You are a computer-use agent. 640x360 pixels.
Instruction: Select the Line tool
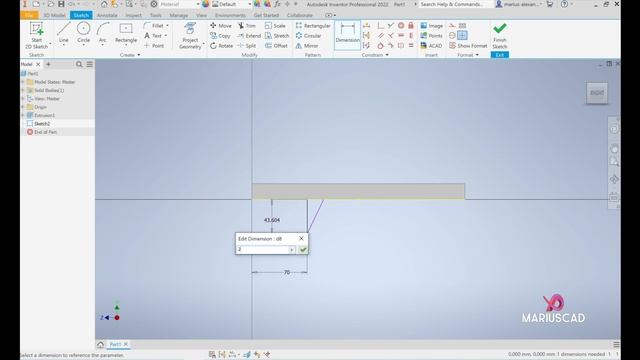[64, 33]
